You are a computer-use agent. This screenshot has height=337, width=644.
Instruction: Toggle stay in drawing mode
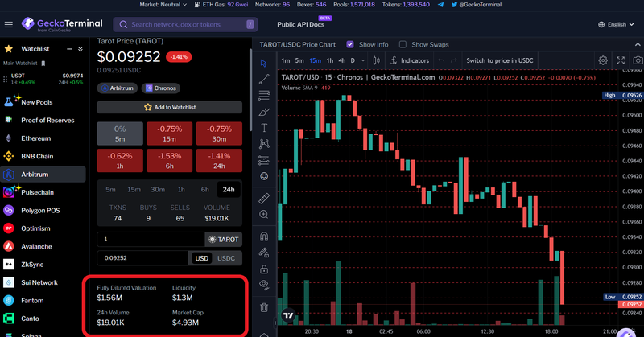[x=264, y=253]
